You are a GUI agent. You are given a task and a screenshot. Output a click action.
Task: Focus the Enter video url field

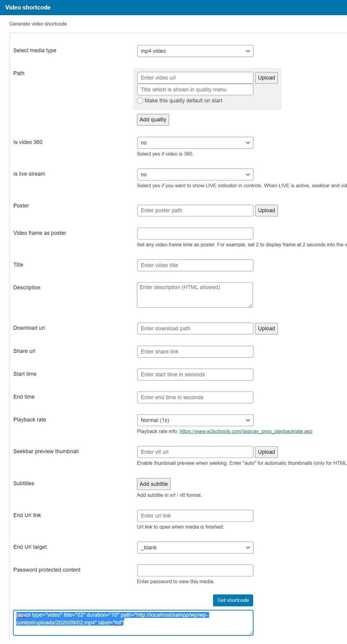195,78
